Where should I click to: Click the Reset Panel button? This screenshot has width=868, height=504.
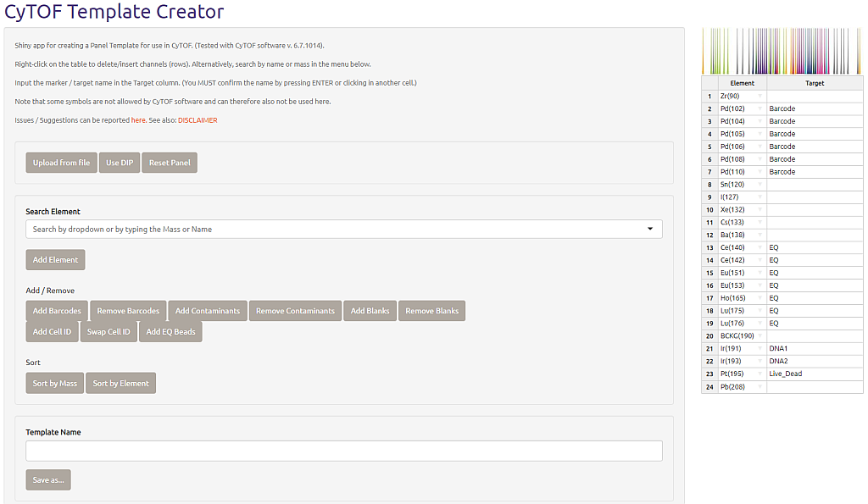(170, 163)
